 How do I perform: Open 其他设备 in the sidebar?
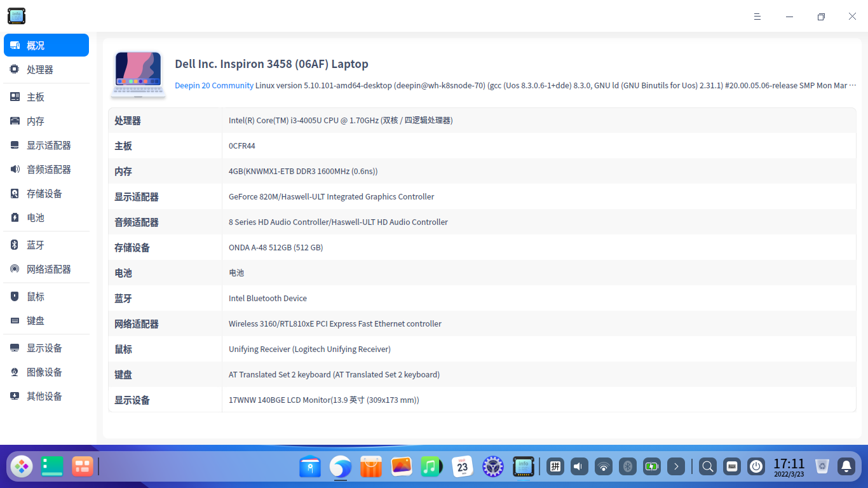pyautogui.click(x=46, y=396)
